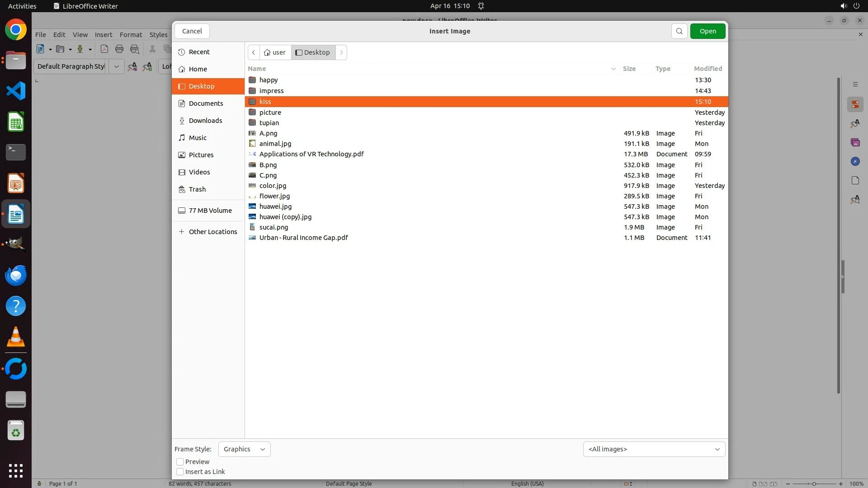Sort files by the Modified column header
The image size is (868, 488).
point(708,69)
